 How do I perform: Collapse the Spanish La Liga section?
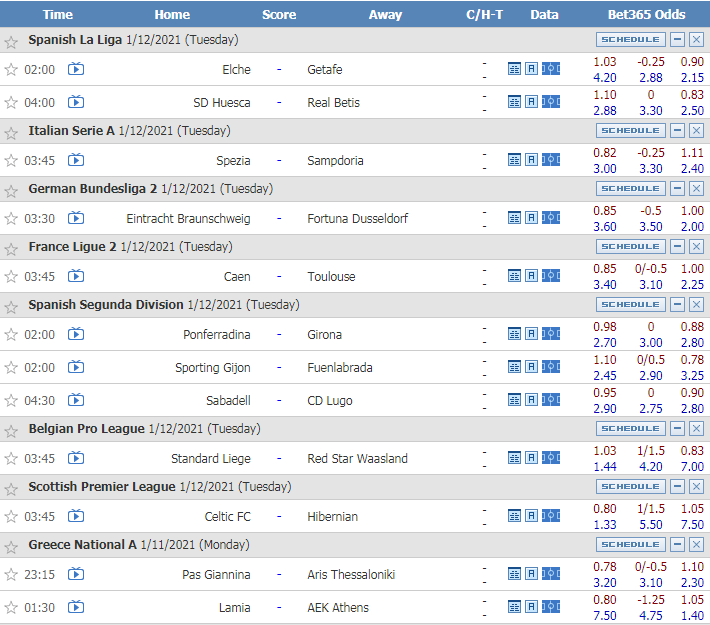click(677, 39)
